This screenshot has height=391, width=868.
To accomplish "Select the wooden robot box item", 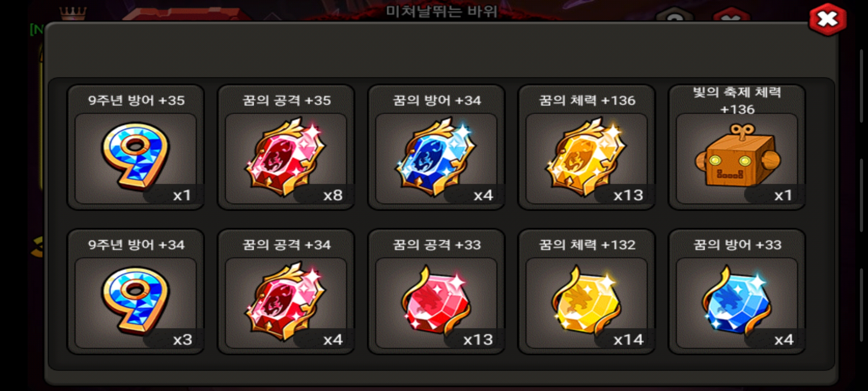I will click(737, 156).
